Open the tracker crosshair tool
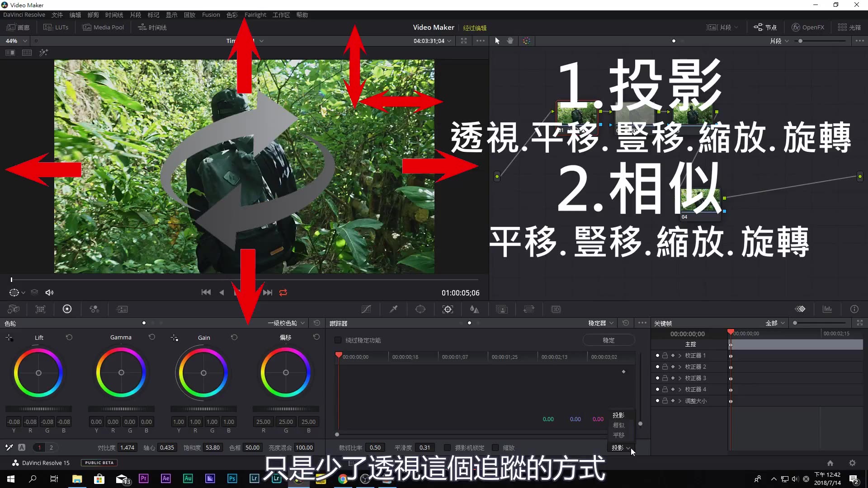The height and width of the screenshot is (488, 868). (447, 309)
